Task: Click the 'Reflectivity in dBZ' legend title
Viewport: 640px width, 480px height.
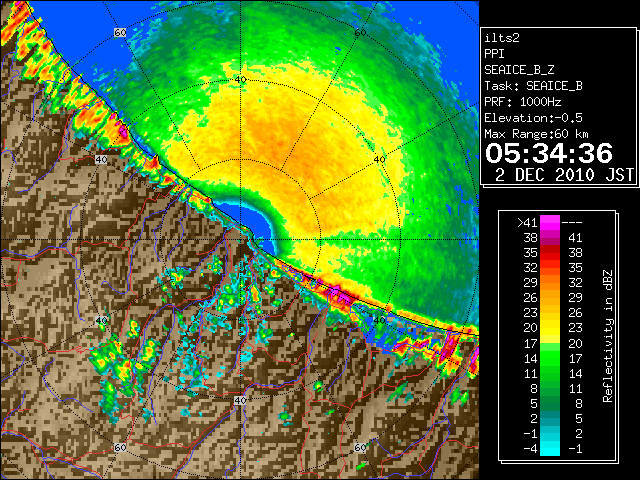Action: 608,336
